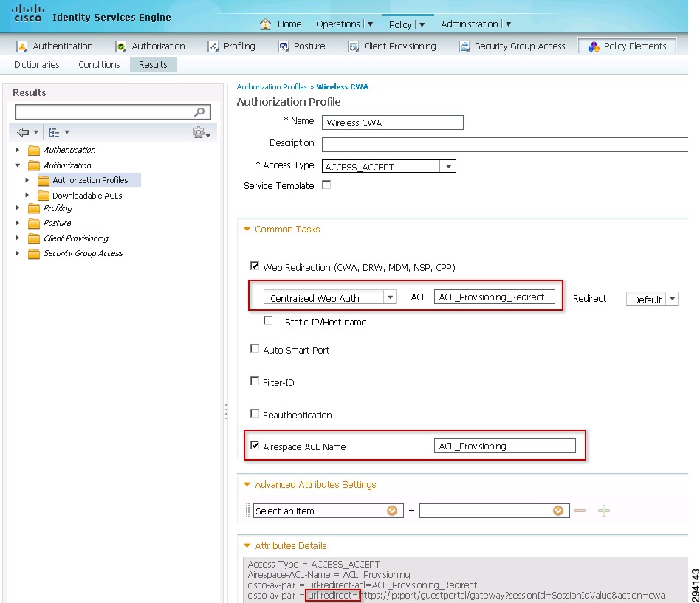This screenshot has width=700, height=603.
Task: Add attribute with the green plus icon
Action: pos(604,511)
